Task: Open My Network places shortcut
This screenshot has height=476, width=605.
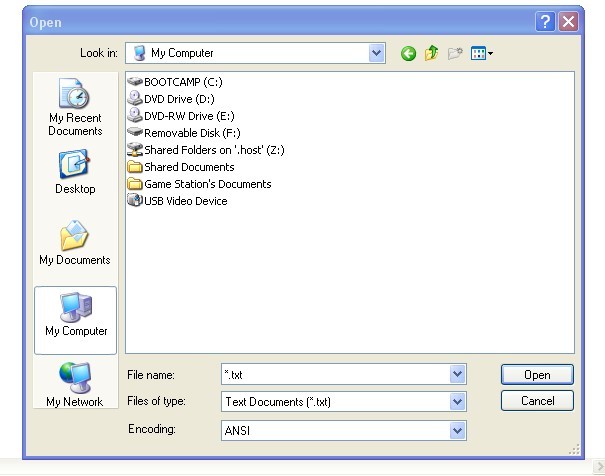Action: point(75,385)
